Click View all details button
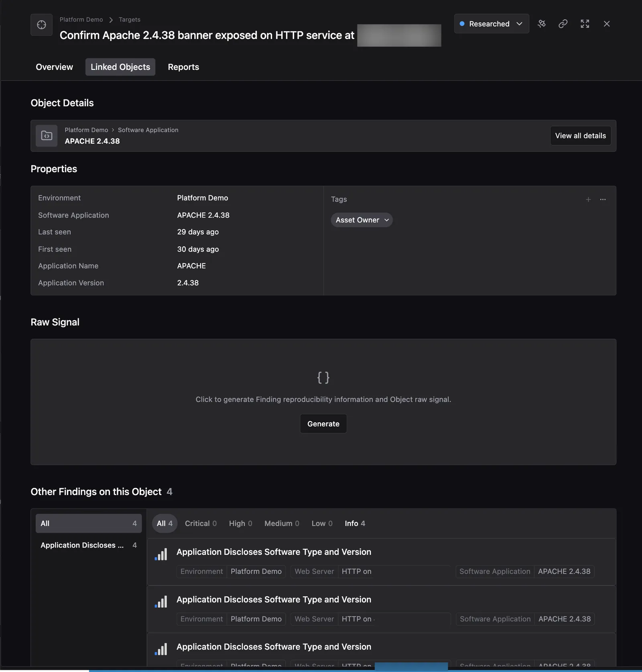The width and height of the screenshot is (642, 672). 581,136
